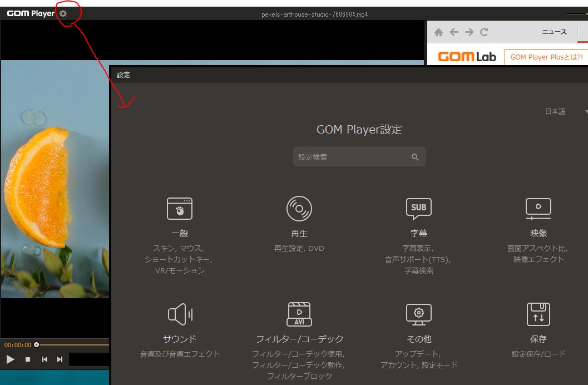The height and width of the screenshot is (385, 588).
Task: Click the GOM Player設定 heading
Action: pos(359,129)
